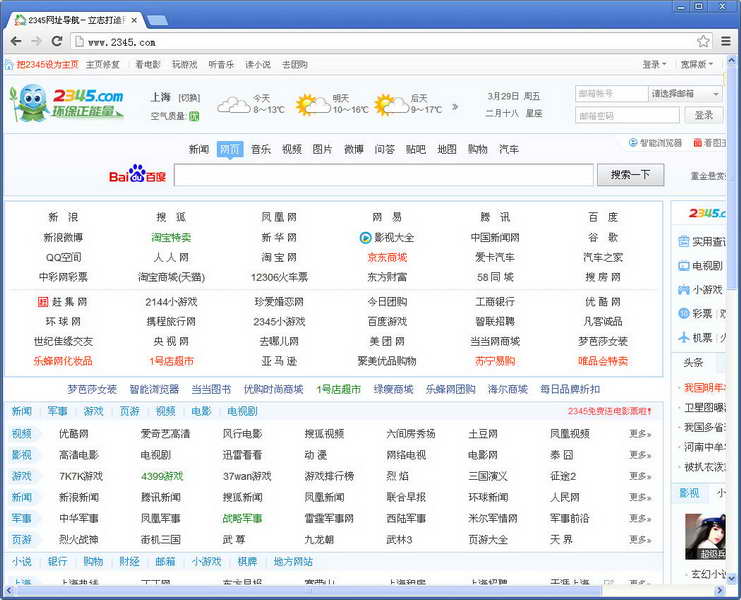This screenshot has width=741, height=600.
Task: Click today's cloudy weather icon
Action: click(x=233, y=105)
